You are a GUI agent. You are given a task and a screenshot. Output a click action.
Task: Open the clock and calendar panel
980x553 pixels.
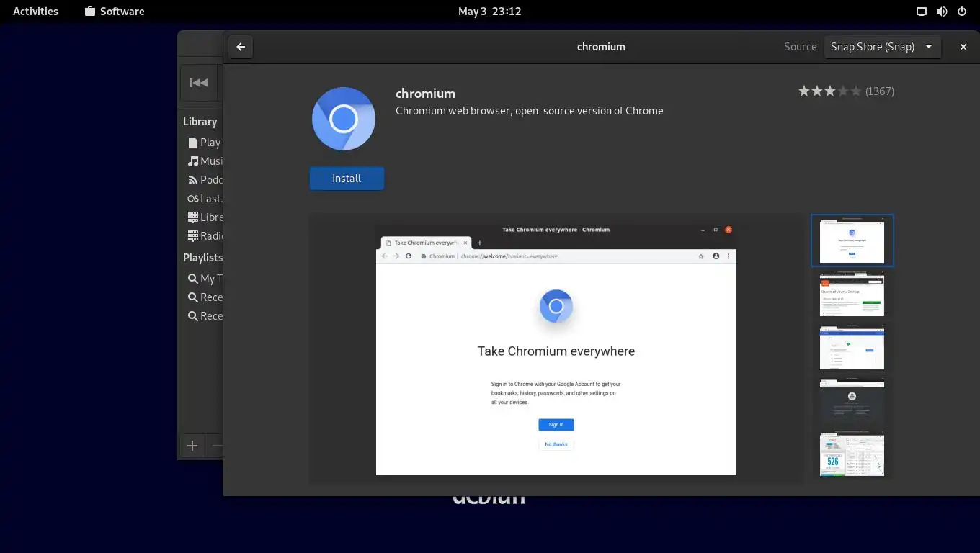click(x=489, y=11)
